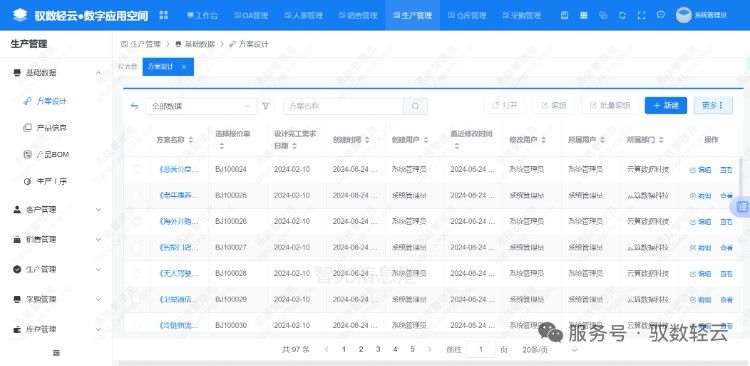The height and width of the screenshot is (366, 750).
Task: Open the 仓库管理 top menu
Action: 467,15
